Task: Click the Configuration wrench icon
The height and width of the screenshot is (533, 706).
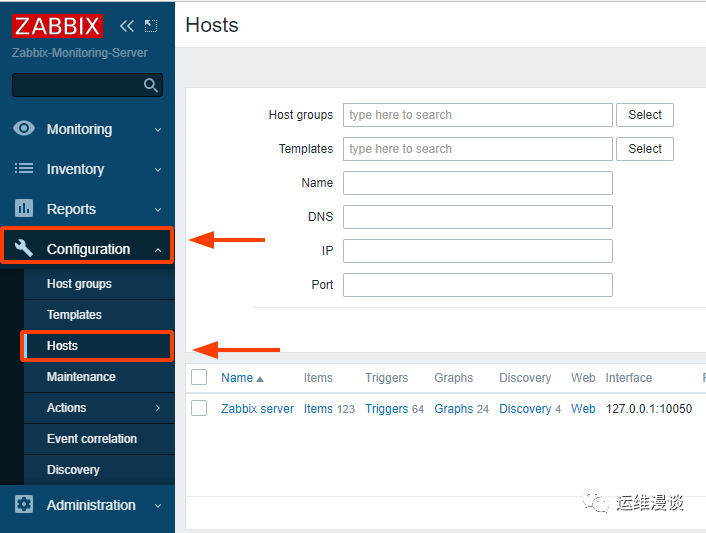Action: pyautogui.click(x=24, y=248)
